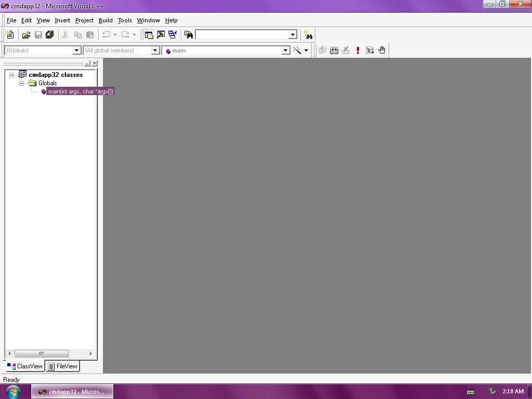Click the Find in Files icon
The height and width of the screenshot is (399, 532).
[x=188, y=35]
